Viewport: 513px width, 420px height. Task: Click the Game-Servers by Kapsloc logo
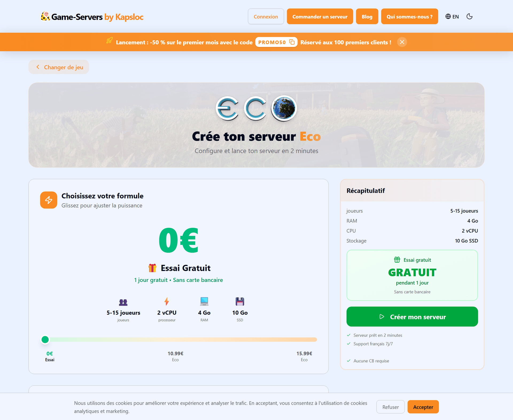[x=92, y=17]
